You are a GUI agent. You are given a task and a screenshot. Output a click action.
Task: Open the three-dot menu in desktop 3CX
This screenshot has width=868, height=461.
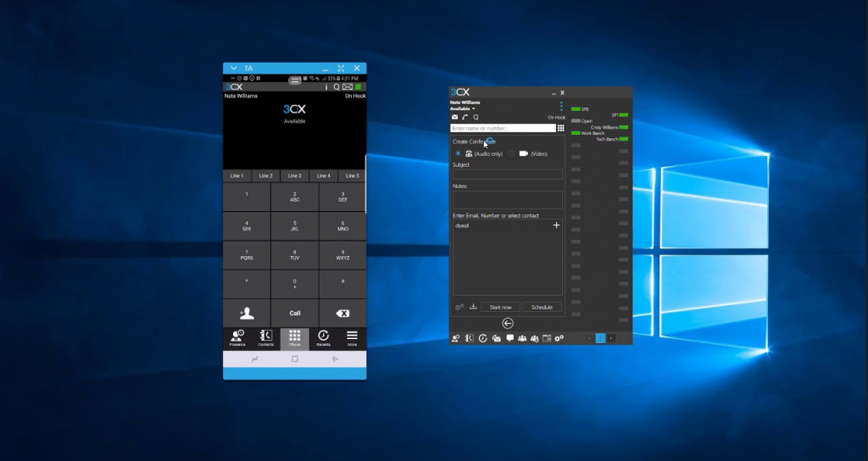561,106
